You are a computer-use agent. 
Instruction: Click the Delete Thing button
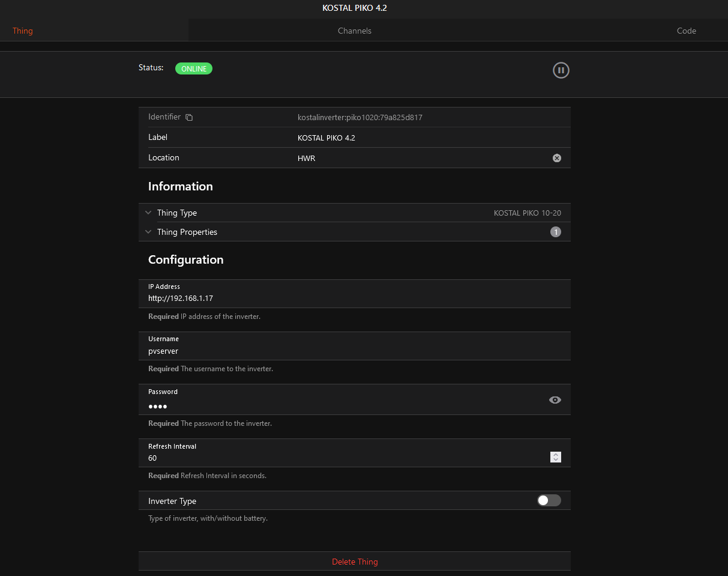(x=354, y=562)
